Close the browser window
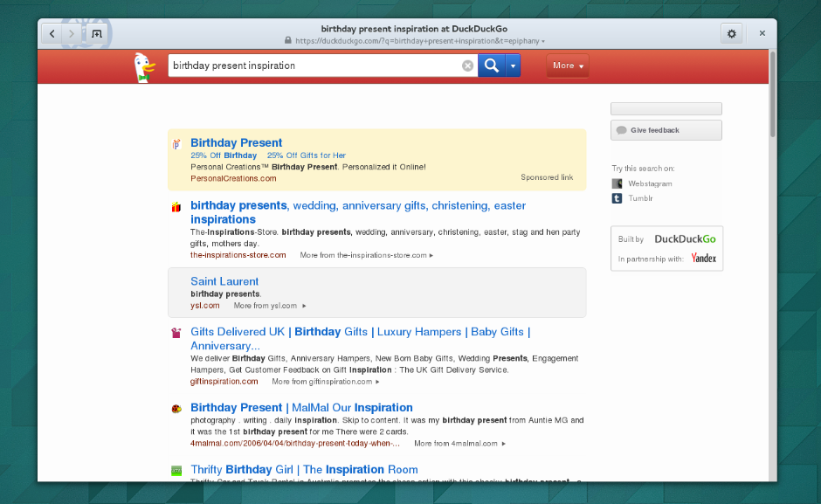 coord(762,33)
